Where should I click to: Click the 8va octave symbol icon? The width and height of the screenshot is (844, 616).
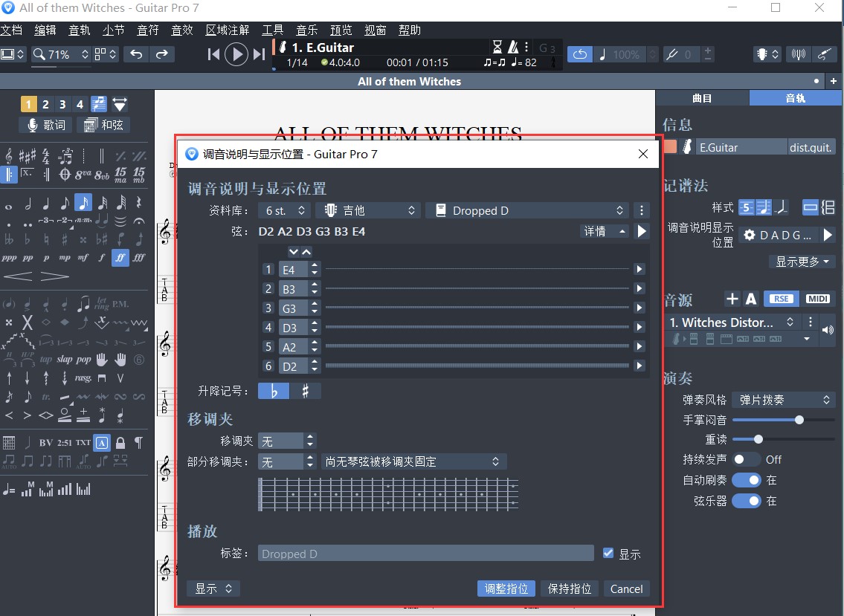pyautogui.click(x=83, y=174)
